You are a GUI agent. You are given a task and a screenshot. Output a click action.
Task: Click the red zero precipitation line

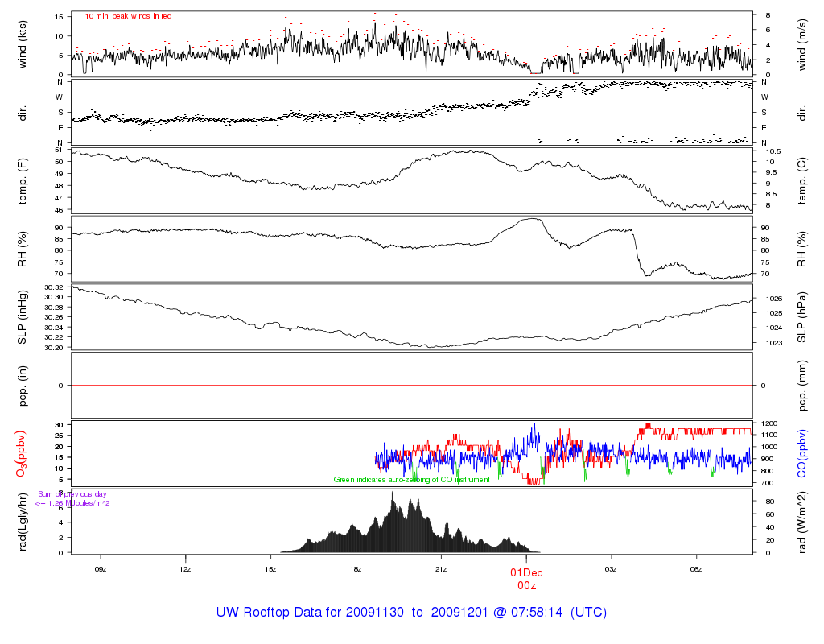[412, 386]
